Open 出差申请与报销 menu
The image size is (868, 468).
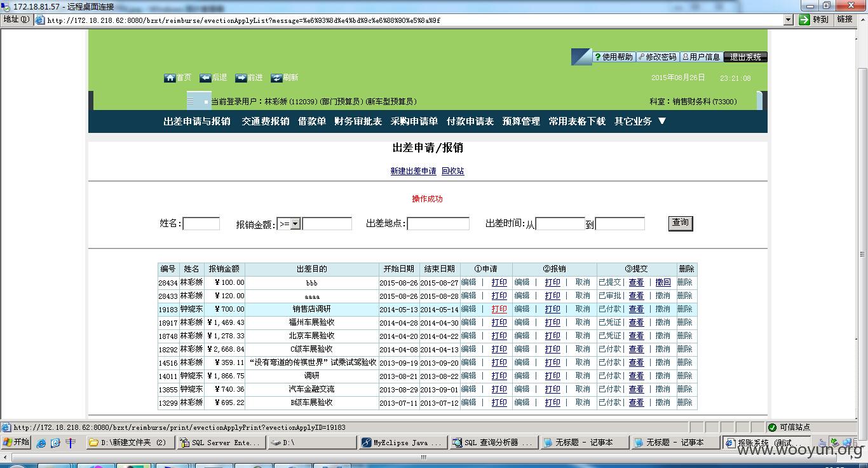pos(197,121)
